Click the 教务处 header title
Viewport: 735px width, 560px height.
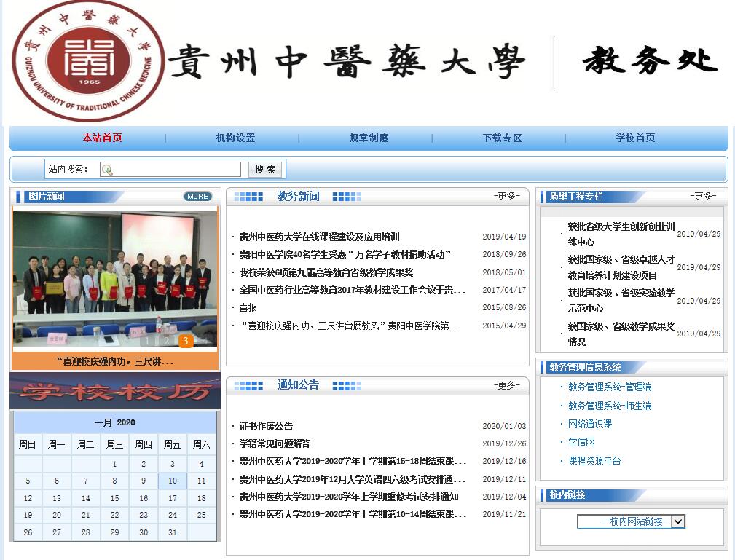tap(651, 60)
